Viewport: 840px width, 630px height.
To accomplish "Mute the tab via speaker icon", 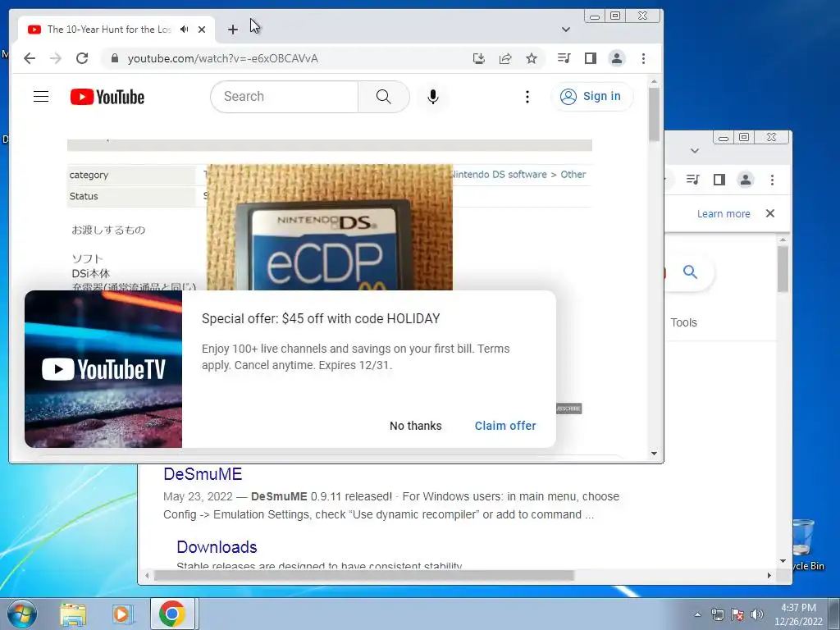I will 185,30.
